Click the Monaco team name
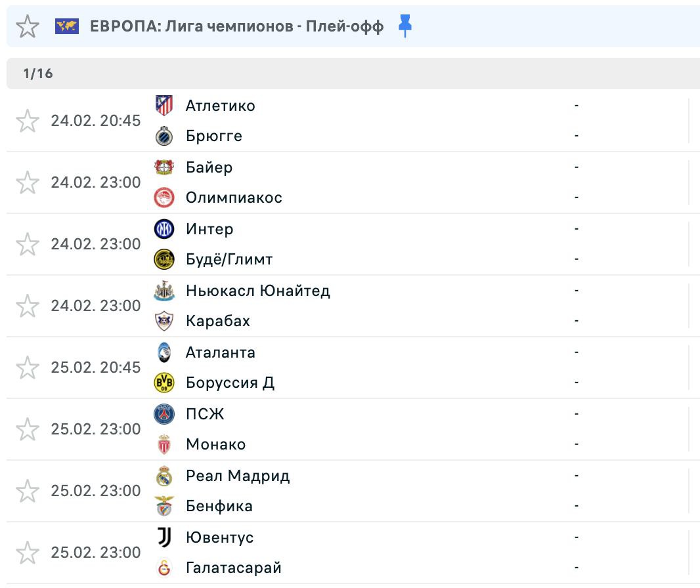Viewport: 700px width, 588px height. pyautogui.click(x=215, y=444)
